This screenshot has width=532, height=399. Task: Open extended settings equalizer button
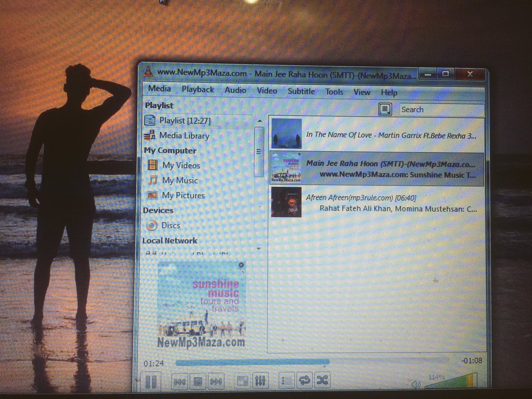pyautogui.click(x=260, y=381)
